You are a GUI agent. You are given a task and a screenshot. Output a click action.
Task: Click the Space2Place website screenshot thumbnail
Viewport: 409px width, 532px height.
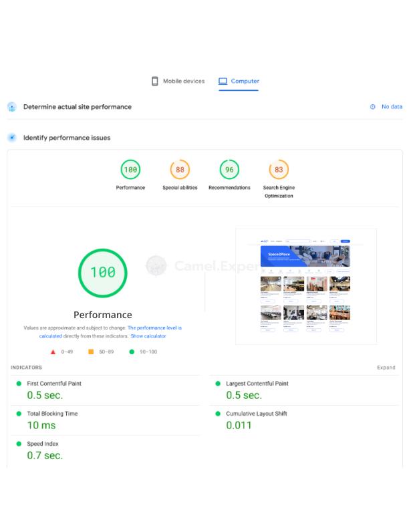pos(305,286)
